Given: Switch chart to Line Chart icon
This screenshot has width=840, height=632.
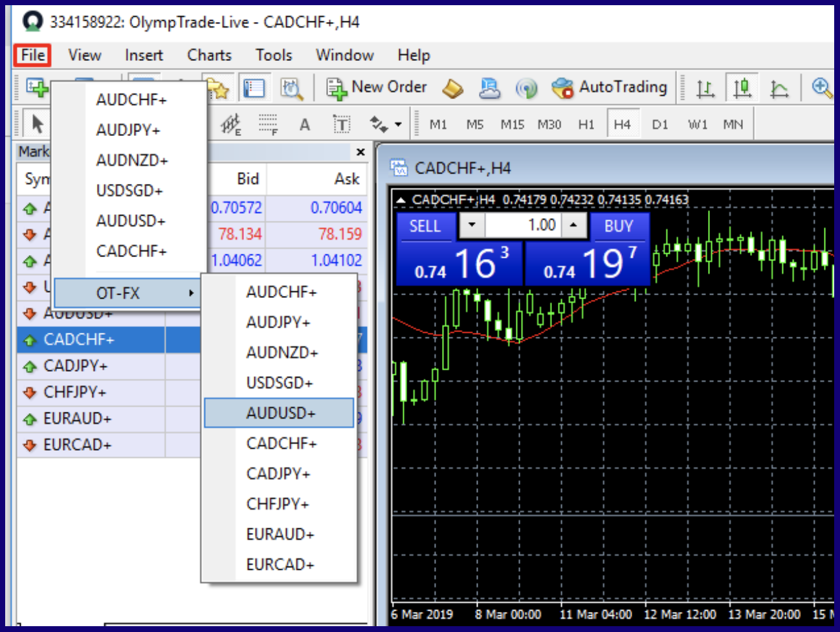Looking at the screenshot, I should [x=779, y=88].
